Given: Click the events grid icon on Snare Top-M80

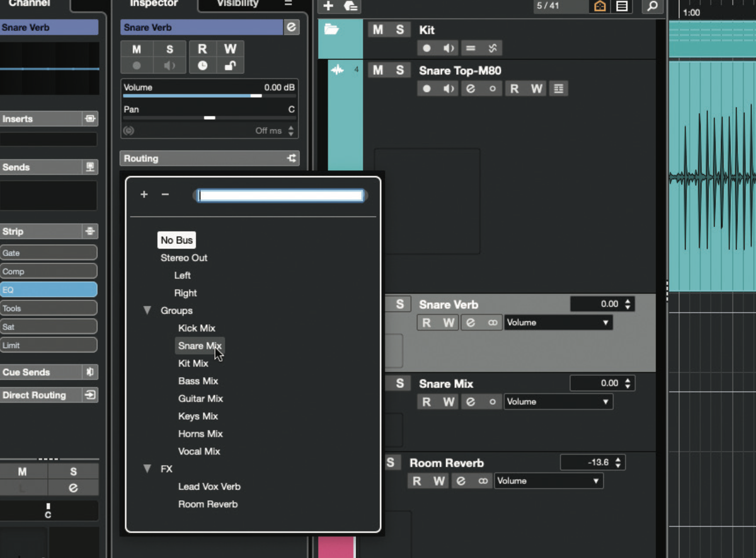Looking at the screenshot, I should (558, 88).
